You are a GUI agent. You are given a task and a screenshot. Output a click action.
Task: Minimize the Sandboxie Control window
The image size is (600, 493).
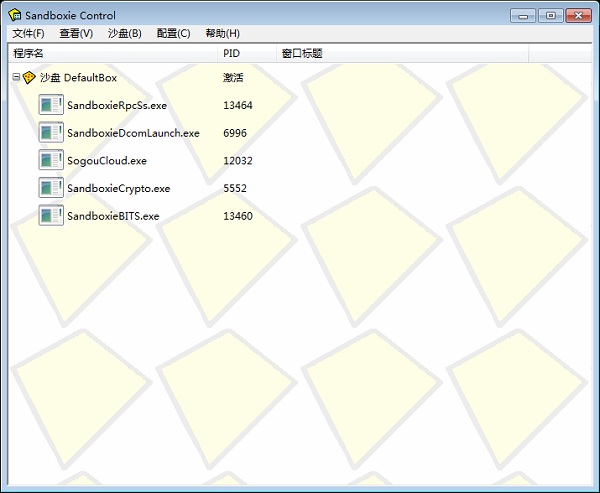pyautogui.click(x=523, y=16)
